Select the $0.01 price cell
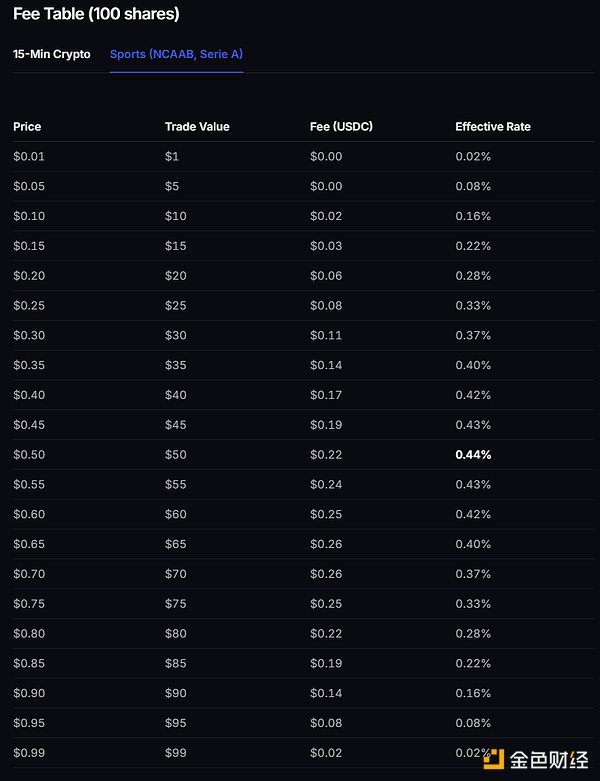The image size is (600, 781). [x=29, y=157]
